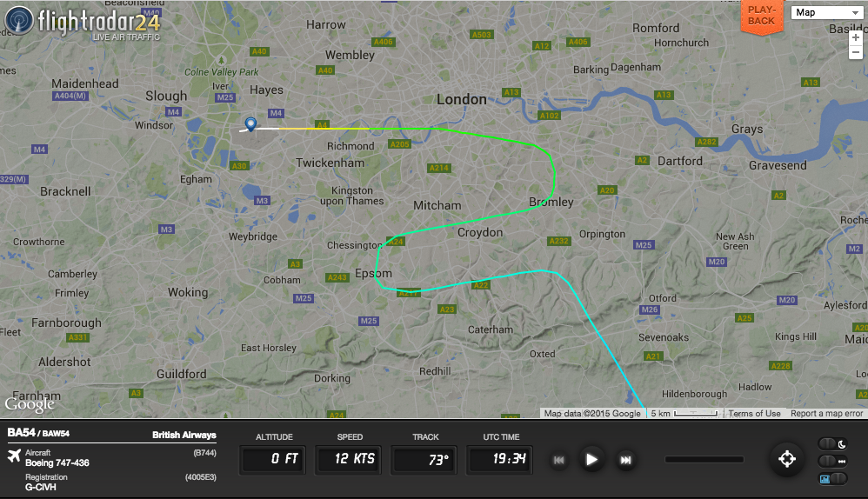Skip backward in flight playback

[x=559, y=460]
